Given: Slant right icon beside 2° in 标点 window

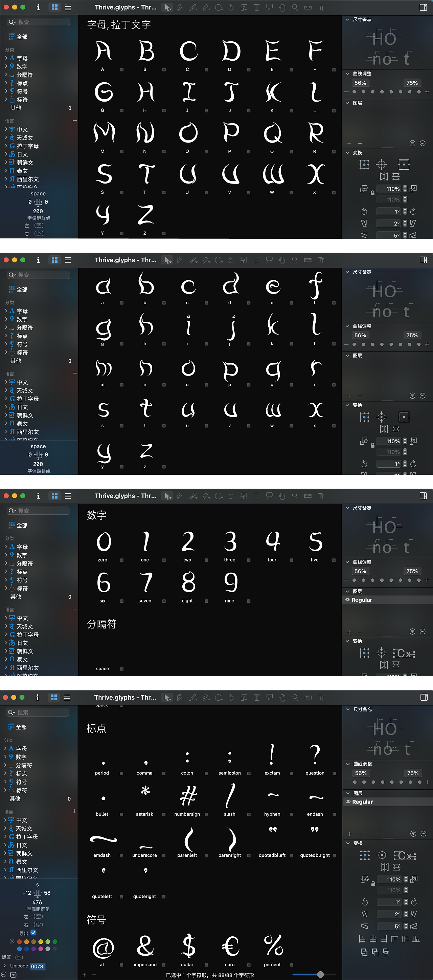Looking at the screenshot, I should tap(414, 914).
